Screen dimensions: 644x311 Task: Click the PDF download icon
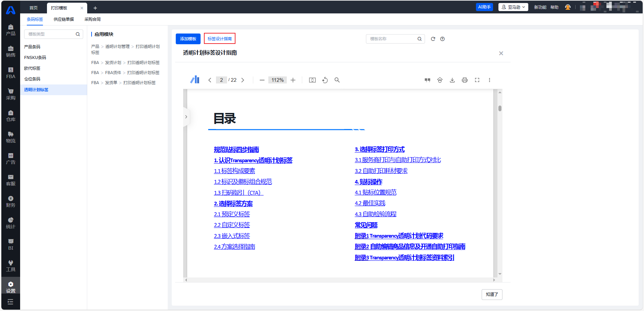452,80
